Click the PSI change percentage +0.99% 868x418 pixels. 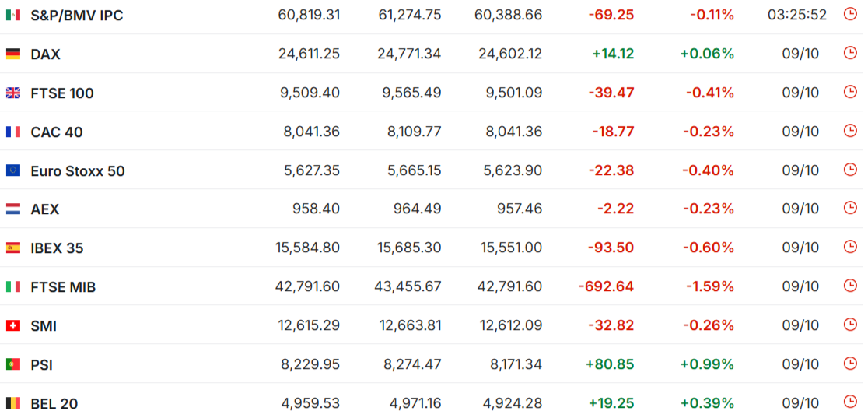click(707, 364)
